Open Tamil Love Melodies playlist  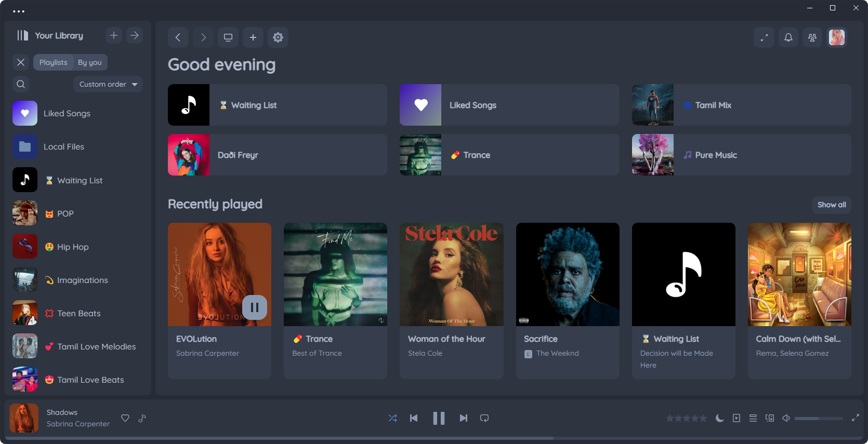78,346
